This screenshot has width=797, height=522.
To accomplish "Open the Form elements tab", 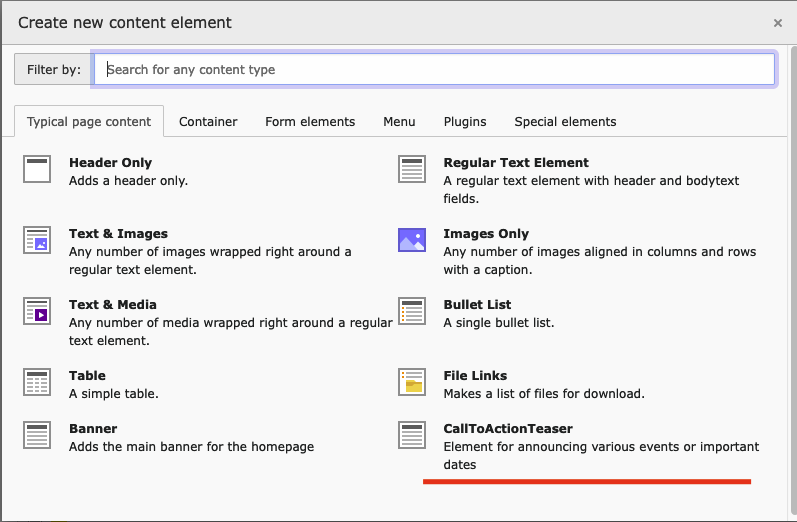I will pyautogui.click(x=310, y=122).
